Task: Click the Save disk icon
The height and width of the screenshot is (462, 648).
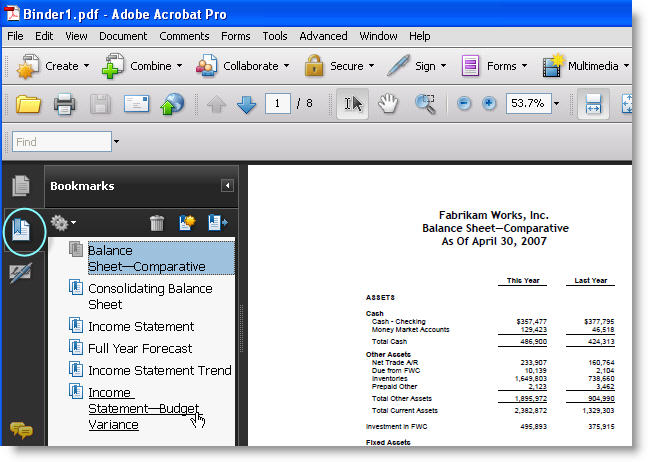Action: coord(100,104)
